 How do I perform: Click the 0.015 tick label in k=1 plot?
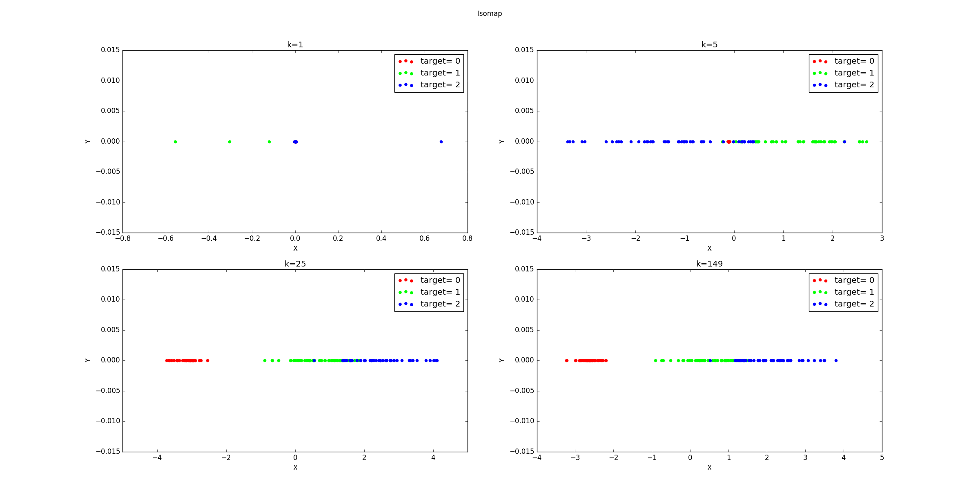[x=111, y=50]
